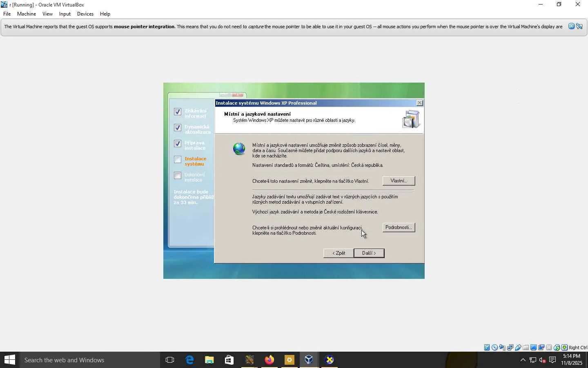Click the muted volume tray icon
Screen dimensions: 588x368
[543, 360]
